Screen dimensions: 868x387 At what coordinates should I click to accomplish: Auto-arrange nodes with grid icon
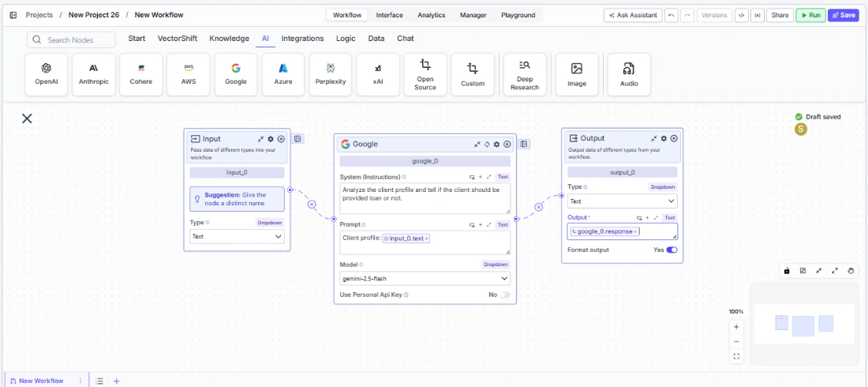pos(803,271)
